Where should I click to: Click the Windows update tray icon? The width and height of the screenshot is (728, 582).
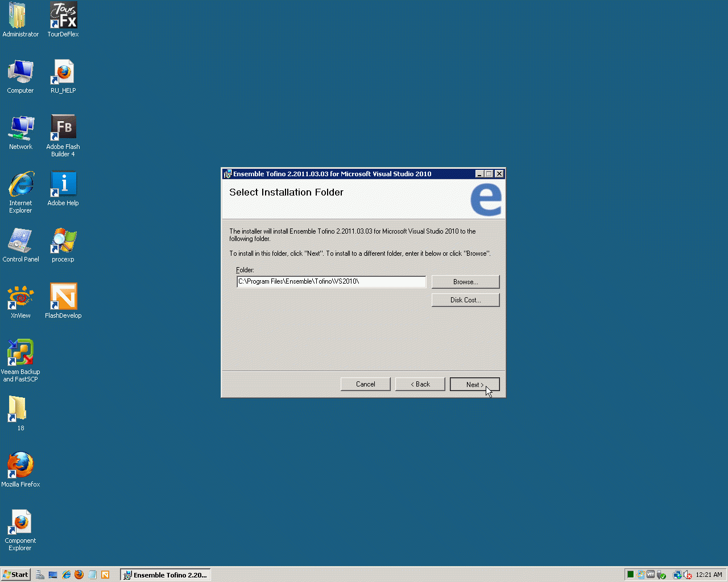click(x=641, y=575)
